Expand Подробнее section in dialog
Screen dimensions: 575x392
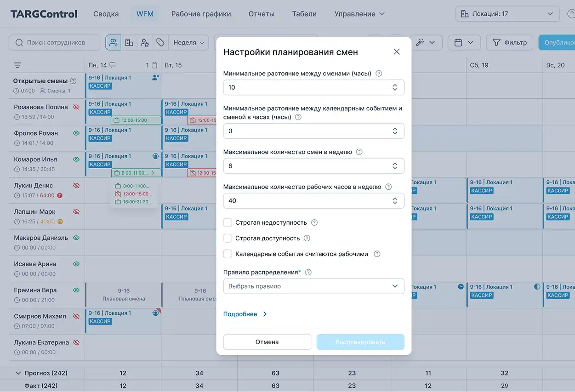(245, 314)
